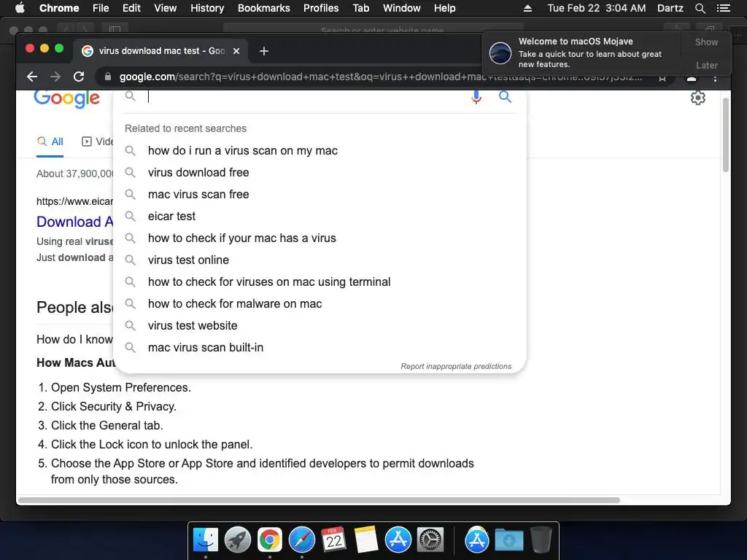Click the horizontal page scrollbar
The image size is (747, 560).
click(x=319, y=500)
